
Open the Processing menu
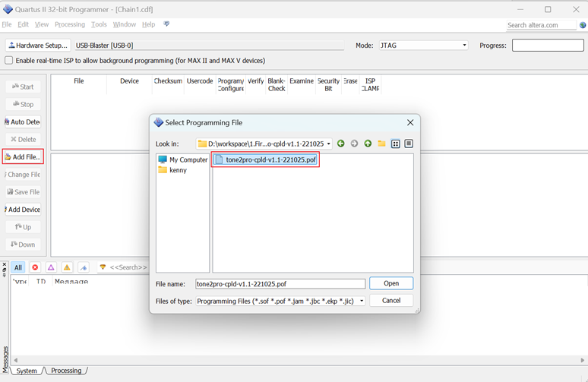(70, 24)
